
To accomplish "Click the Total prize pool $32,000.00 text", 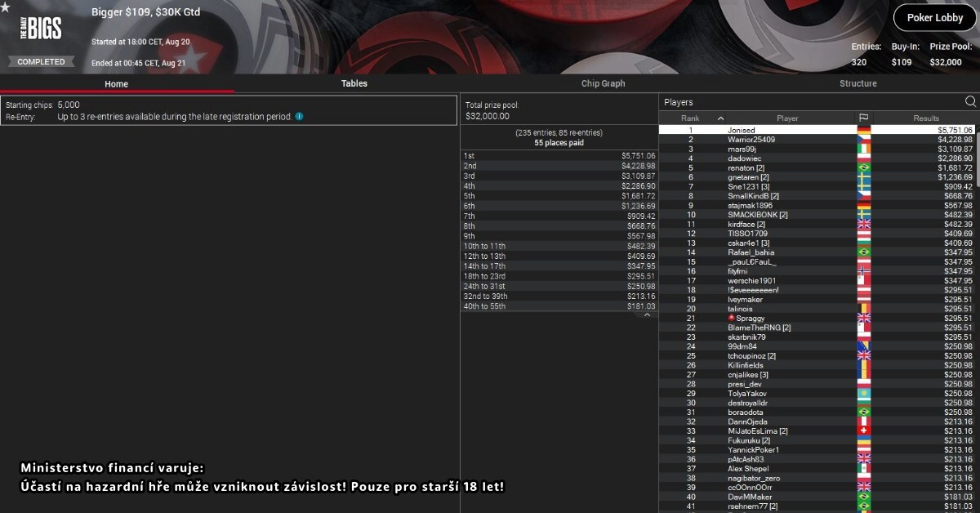I will coord(492,110).
